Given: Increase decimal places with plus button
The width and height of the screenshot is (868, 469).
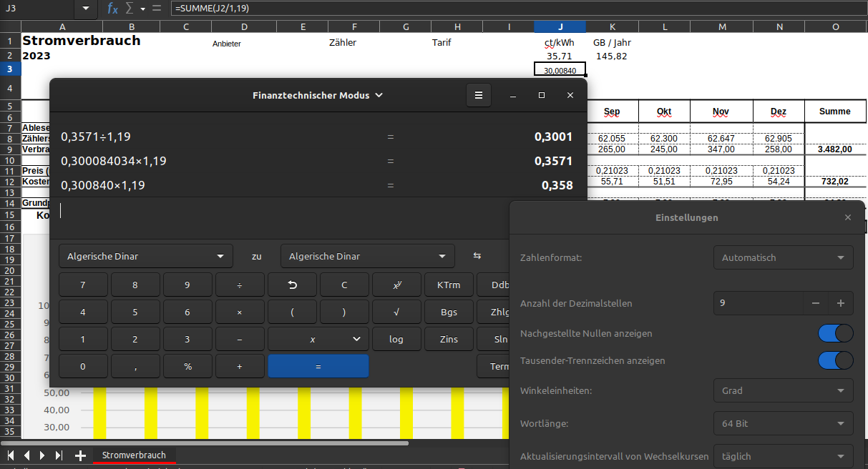Looking at the screenshot, I should (841, 303).
